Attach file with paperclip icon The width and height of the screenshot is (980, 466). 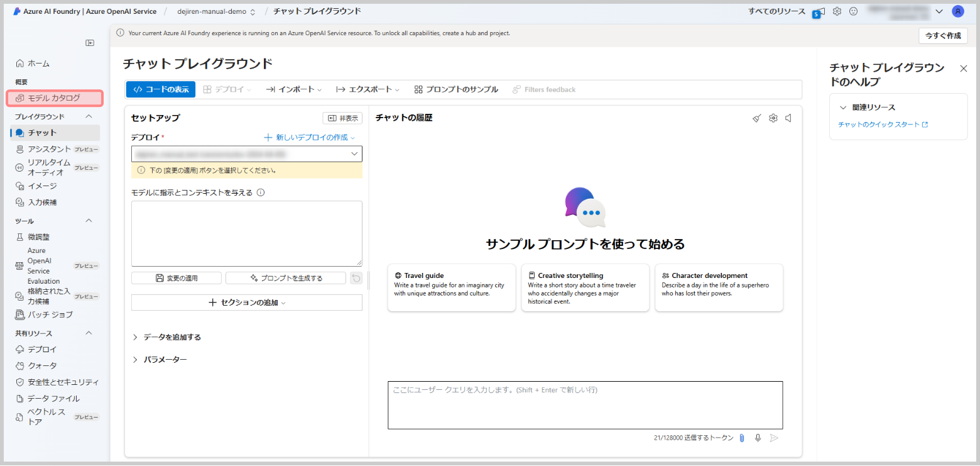[742, 438]
